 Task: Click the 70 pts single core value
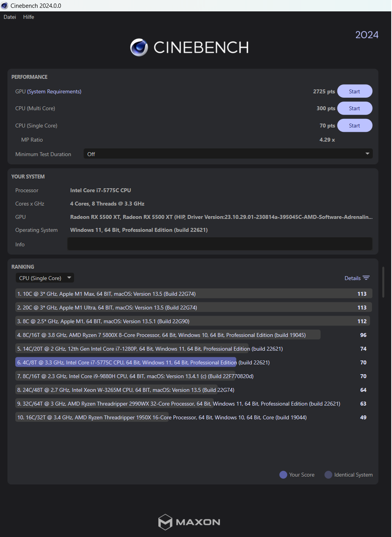pos(327,126)
